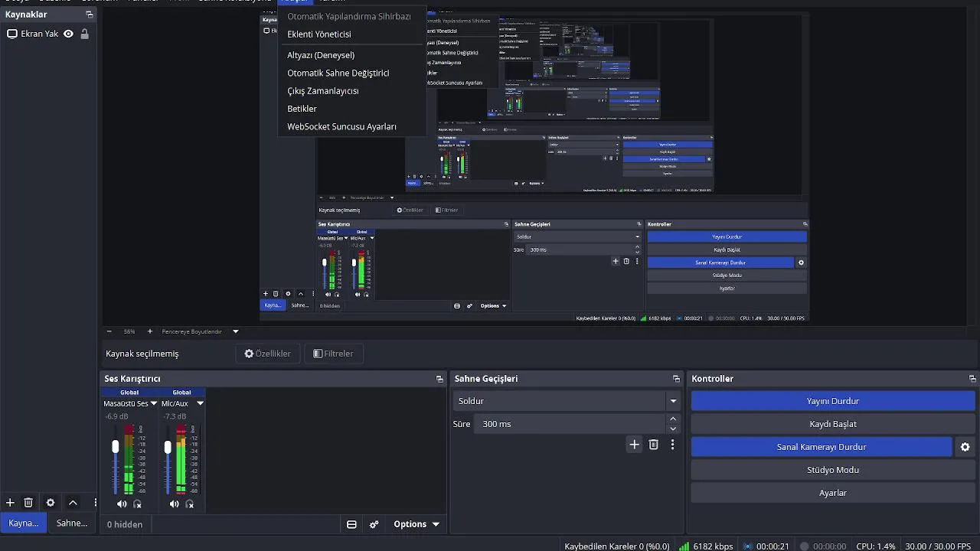Click the 0 hidden button in the mixer

pyautogui.click(x=125, y=524)
